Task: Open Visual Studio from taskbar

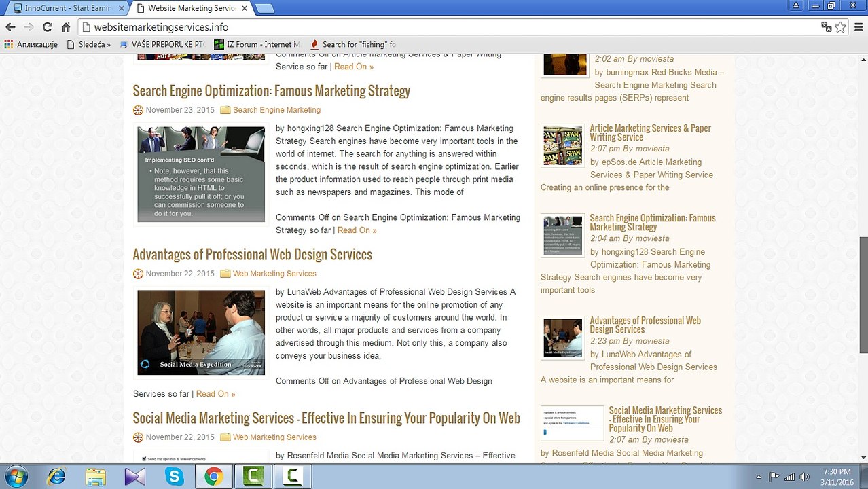Action: 135,477
